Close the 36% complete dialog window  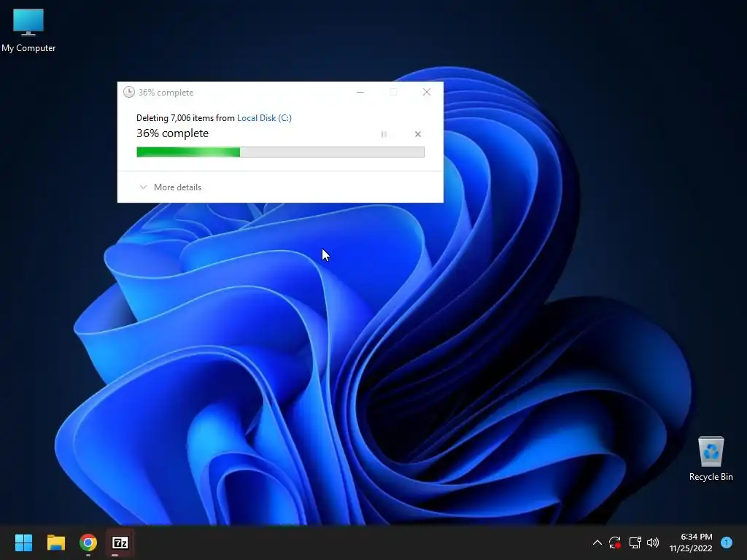pyautogui.click(x=427, y=92)
